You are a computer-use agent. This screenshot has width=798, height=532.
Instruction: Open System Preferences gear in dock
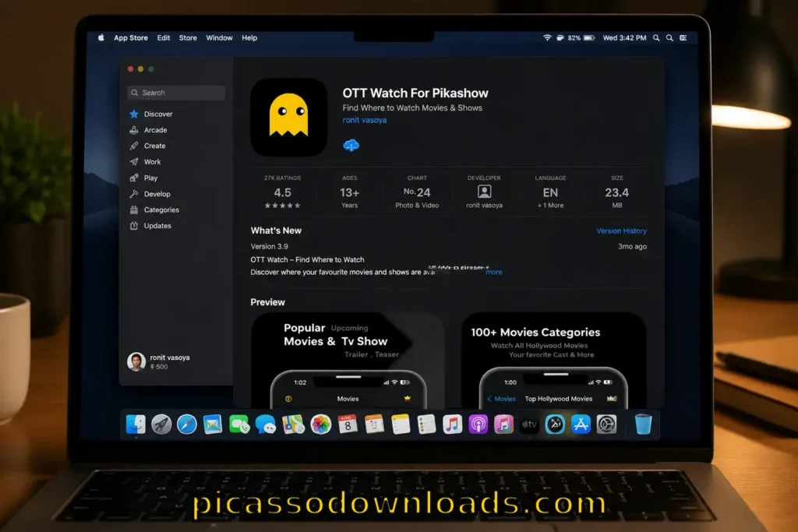[606, 425]
